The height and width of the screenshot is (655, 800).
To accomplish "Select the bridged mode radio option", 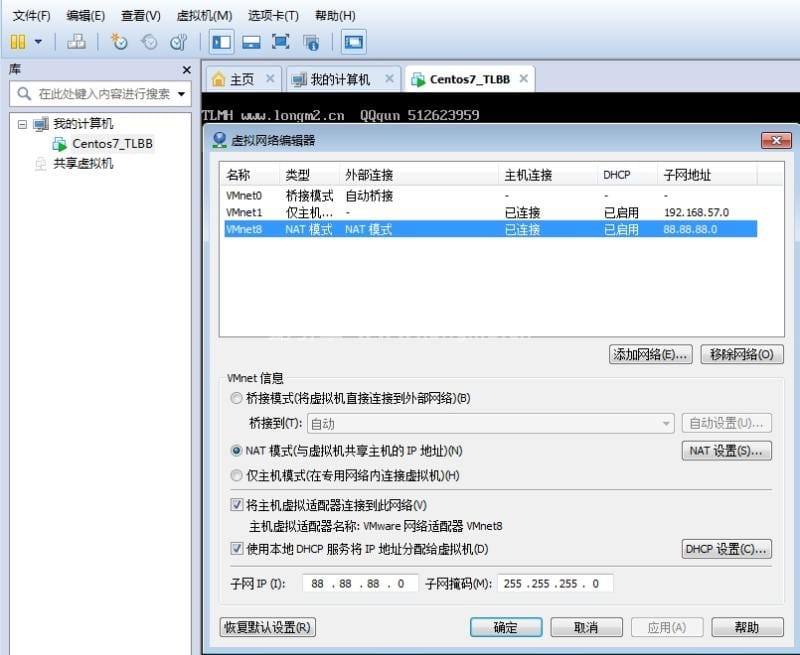I will click(237, 398).
